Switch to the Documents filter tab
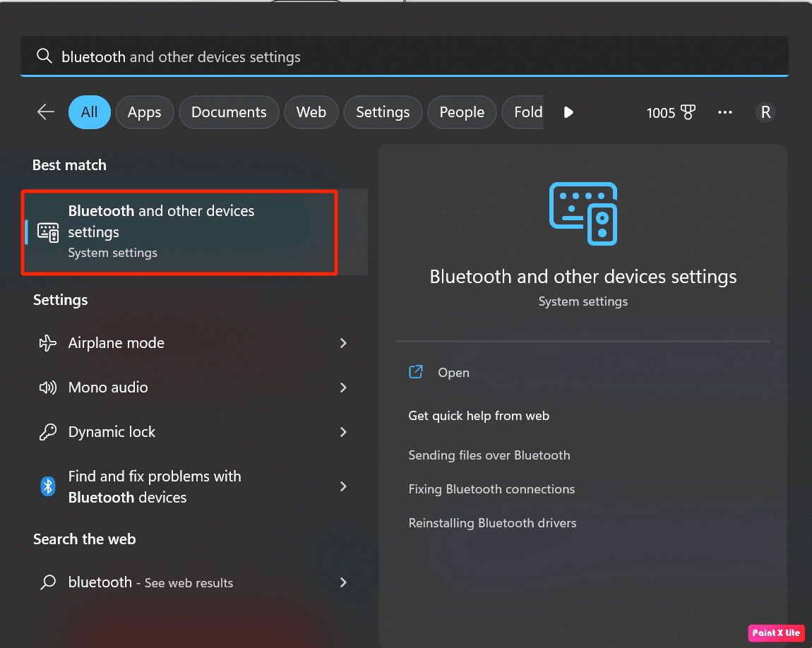 tap(229, 112)
